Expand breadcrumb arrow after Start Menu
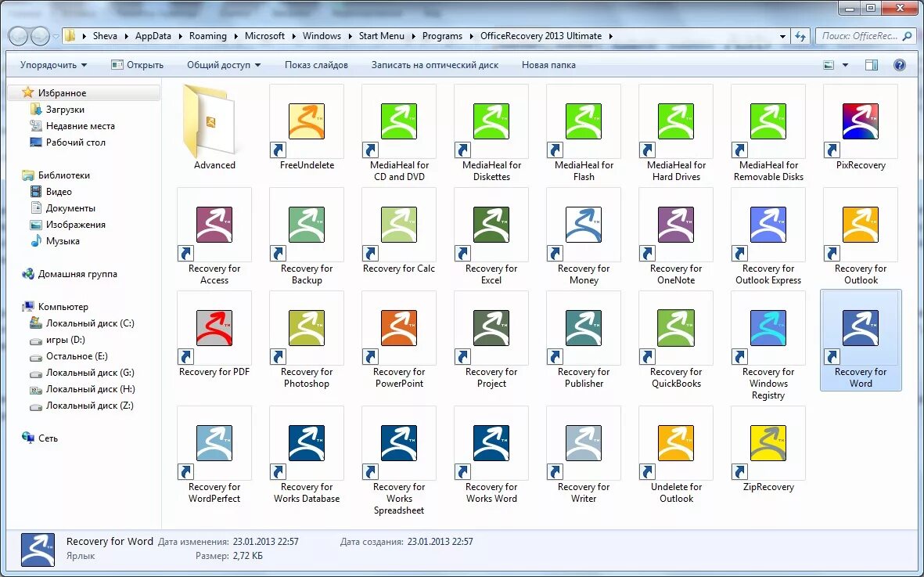Viewport: 924px width, 577px height. tap(413, 36)
